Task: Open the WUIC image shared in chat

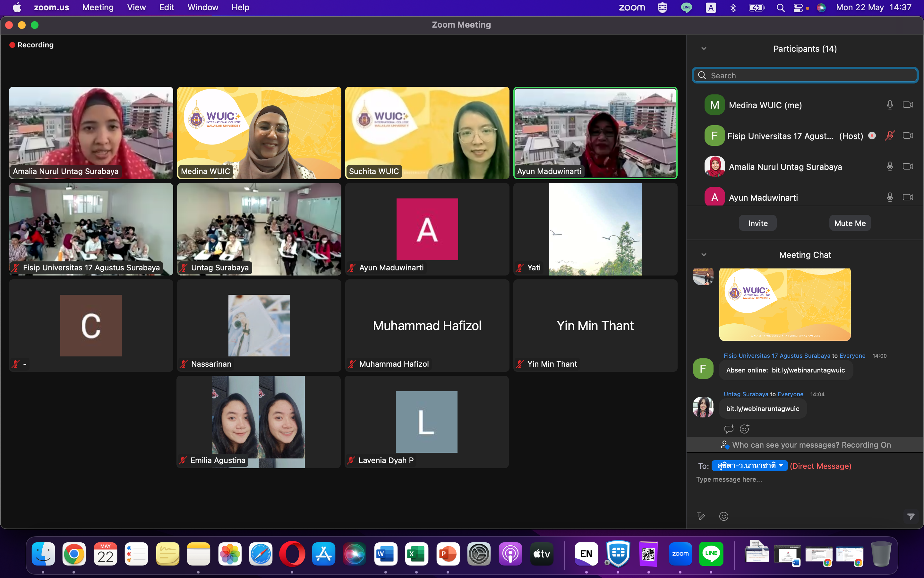Action: tap(785, 304)
